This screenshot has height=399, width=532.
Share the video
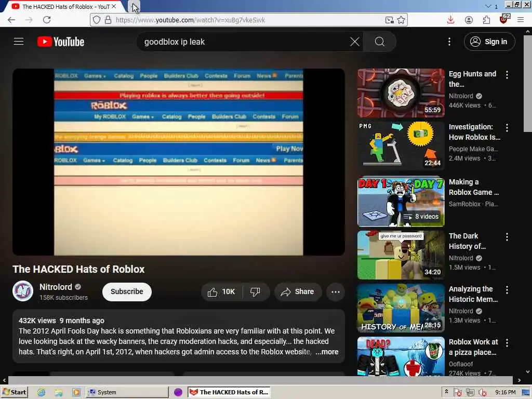[298, 292]
